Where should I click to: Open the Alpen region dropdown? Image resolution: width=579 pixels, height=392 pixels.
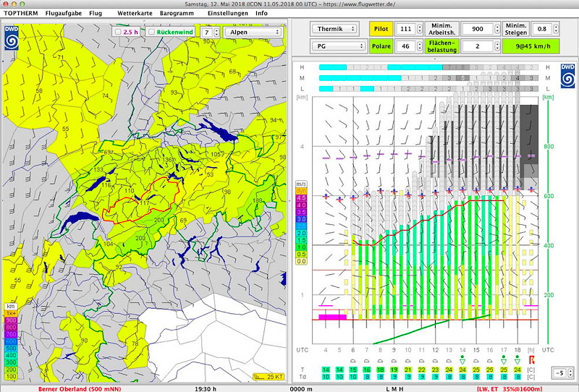point(253,32)
